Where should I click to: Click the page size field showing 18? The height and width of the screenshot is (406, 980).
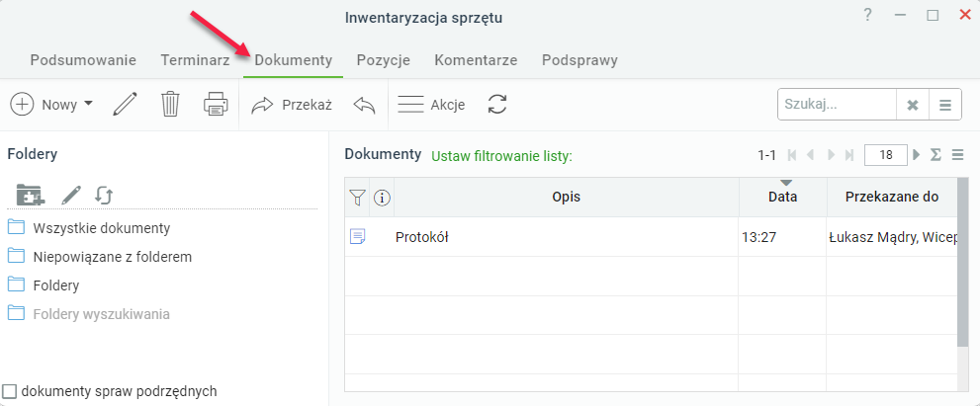(x=886, y=155)
